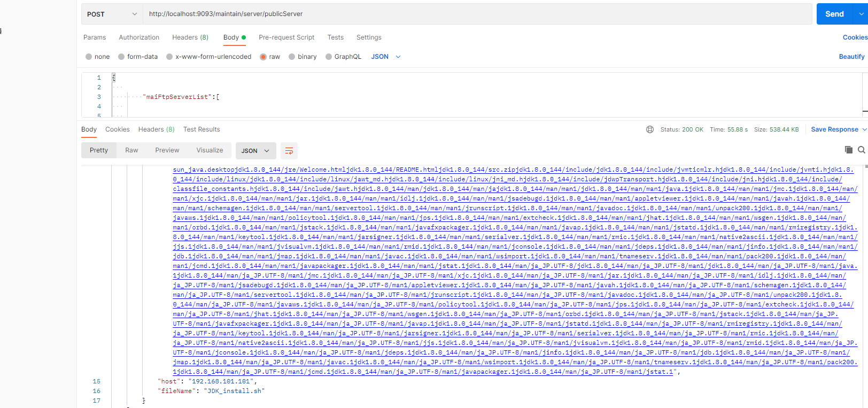Click the maiFtpServerList line in request editor
Image resolution: width=868 pixels, height=408 pixels.
[x=182, y=97]
